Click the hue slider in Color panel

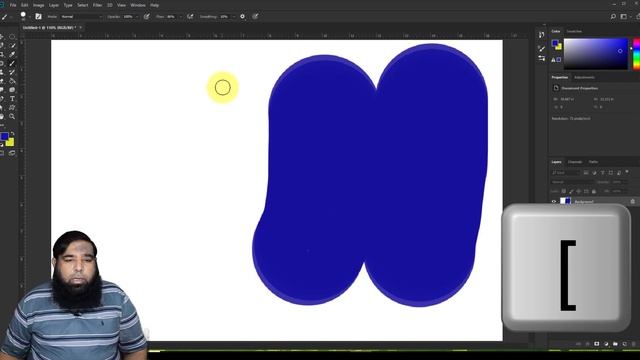(x=636, y=54)
